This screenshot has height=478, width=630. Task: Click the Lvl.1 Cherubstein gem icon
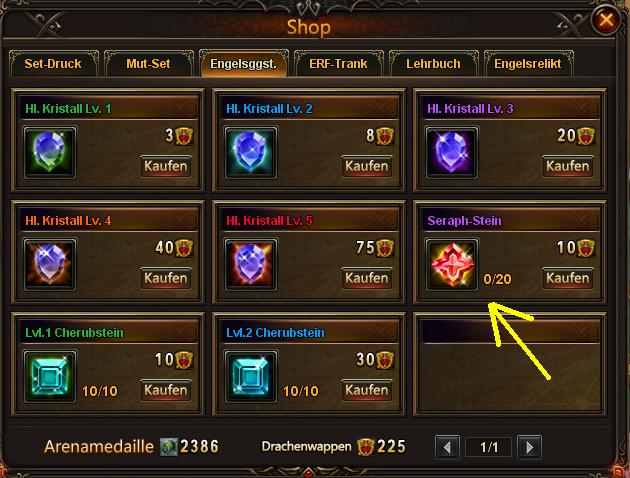pos(50,376)
